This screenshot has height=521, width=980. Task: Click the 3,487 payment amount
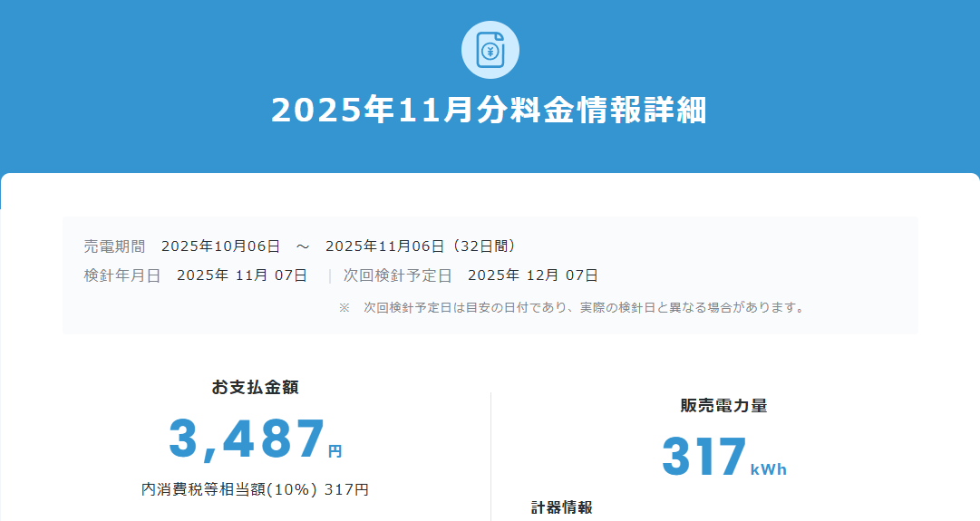click(x=246, y=439)
